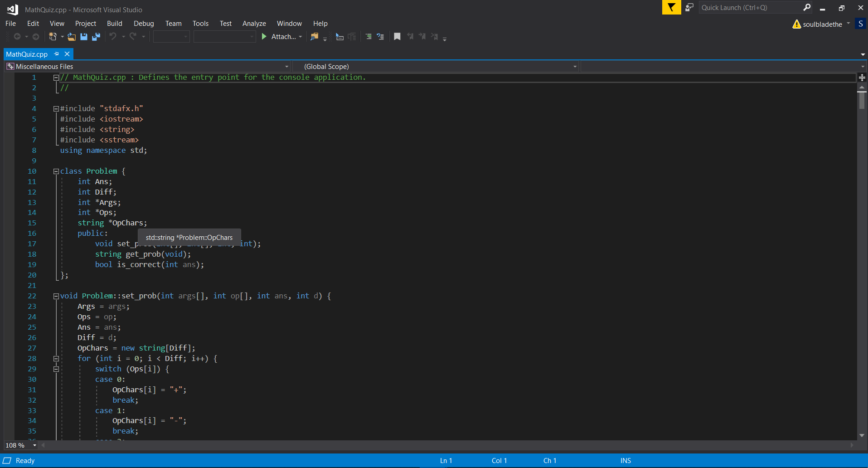The width and height of the screenshot is (868, 468).
Task: Click the Save All toolbar icon
Action: tap(96, 37)
